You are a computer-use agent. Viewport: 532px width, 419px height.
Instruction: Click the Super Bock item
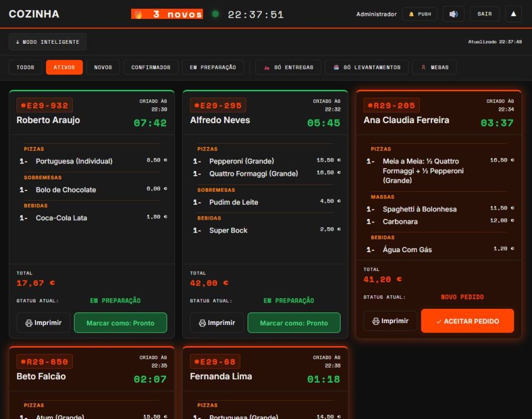[x=228, y=230]
